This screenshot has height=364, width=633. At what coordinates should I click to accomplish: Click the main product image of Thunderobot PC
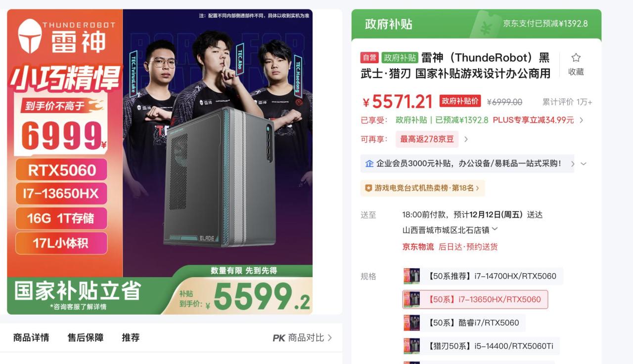tap(160, 162)
